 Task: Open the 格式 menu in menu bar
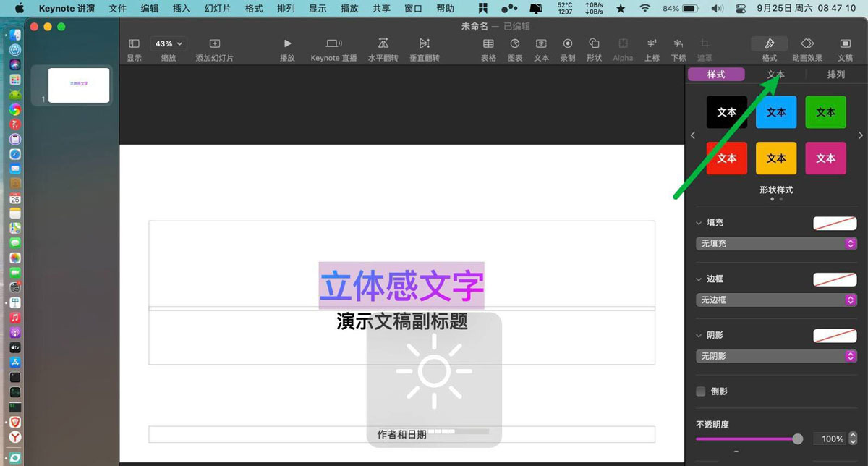pyautogui.click(x=254, y=9)
